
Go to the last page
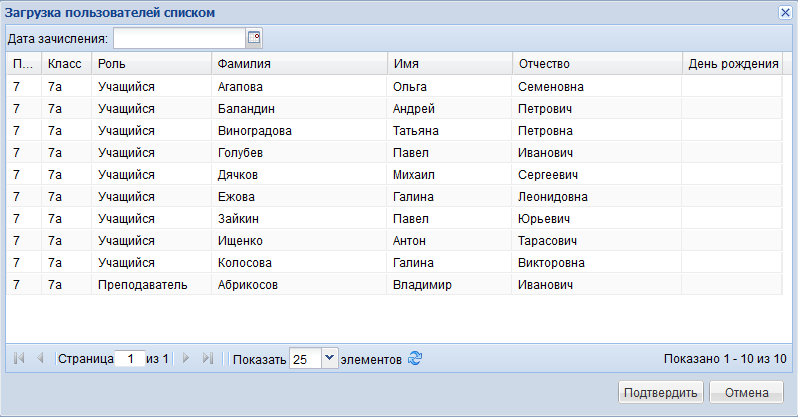click(x=207, y=358)
